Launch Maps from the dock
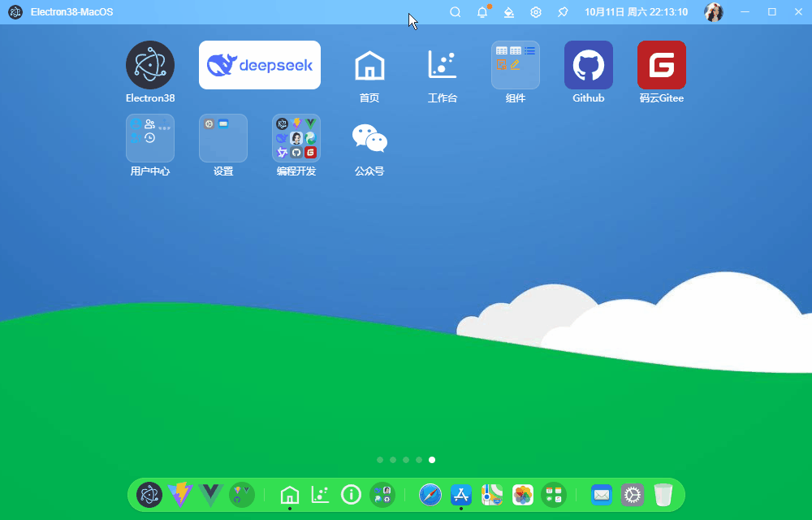 pos(492,495)
